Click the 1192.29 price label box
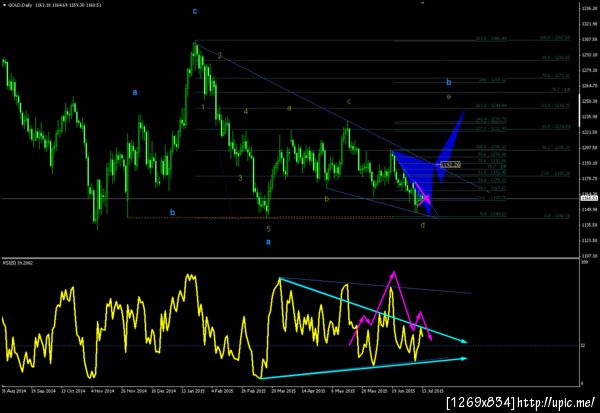The width and height of the screenshot is (600, 413). (450, 165)
